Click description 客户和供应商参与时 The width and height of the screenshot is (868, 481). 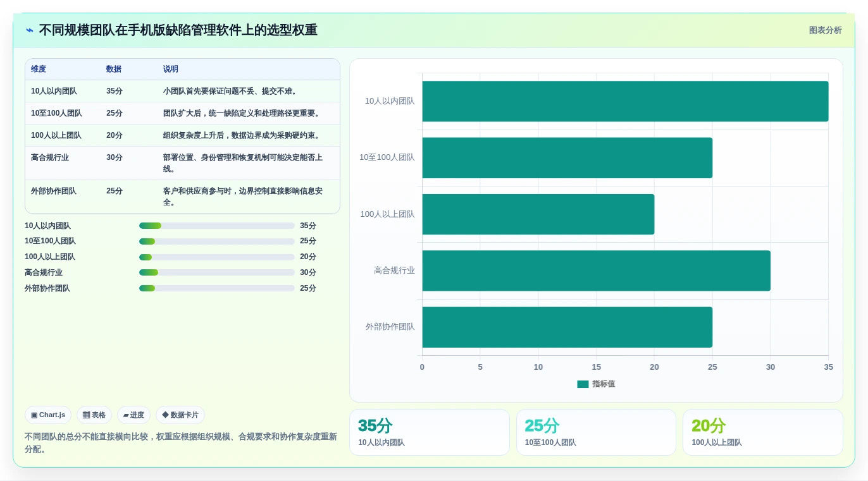(x=244, y=197)
